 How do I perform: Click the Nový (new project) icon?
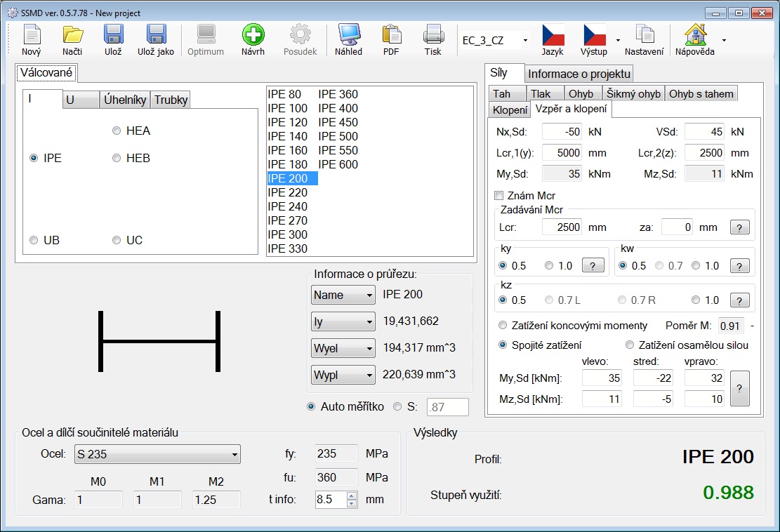[x=31, y=39]
